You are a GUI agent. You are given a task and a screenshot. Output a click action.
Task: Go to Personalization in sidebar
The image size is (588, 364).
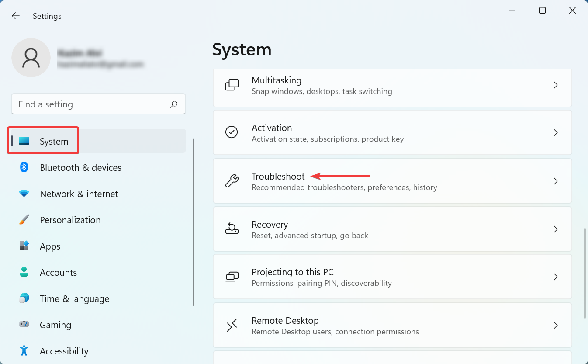[70, 220]
